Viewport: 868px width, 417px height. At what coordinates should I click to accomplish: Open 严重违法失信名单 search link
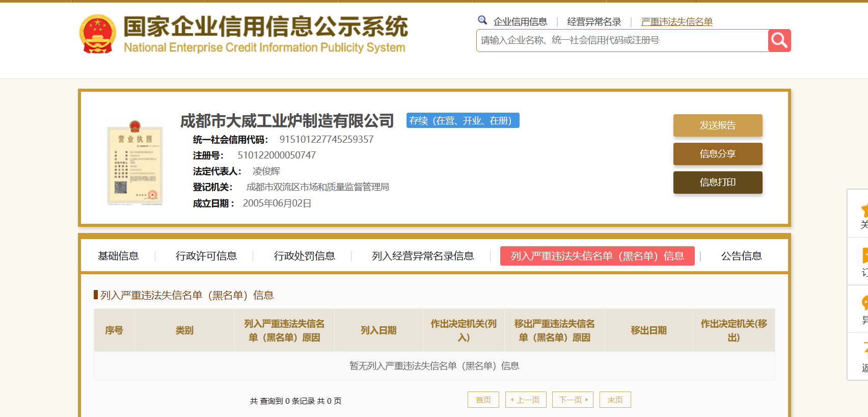(676, 21)
